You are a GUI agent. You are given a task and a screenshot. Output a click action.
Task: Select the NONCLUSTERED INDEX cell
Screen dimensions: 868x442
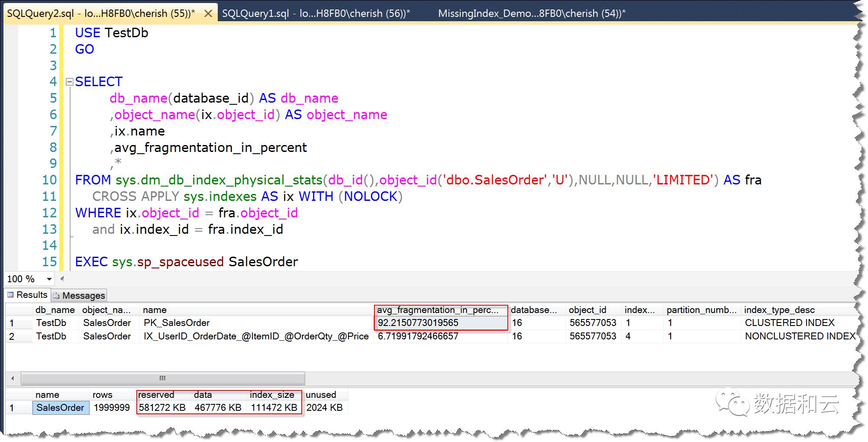coord(799,336)
